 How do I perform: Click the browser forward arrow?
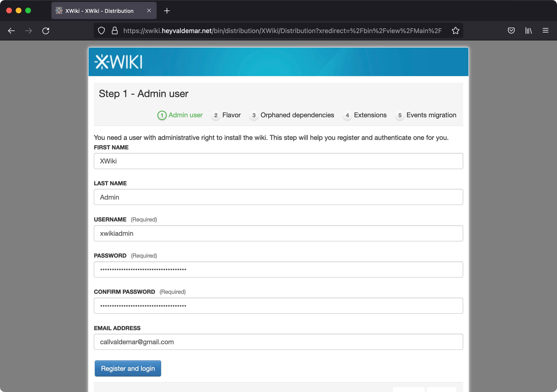(x=29, y=31)
